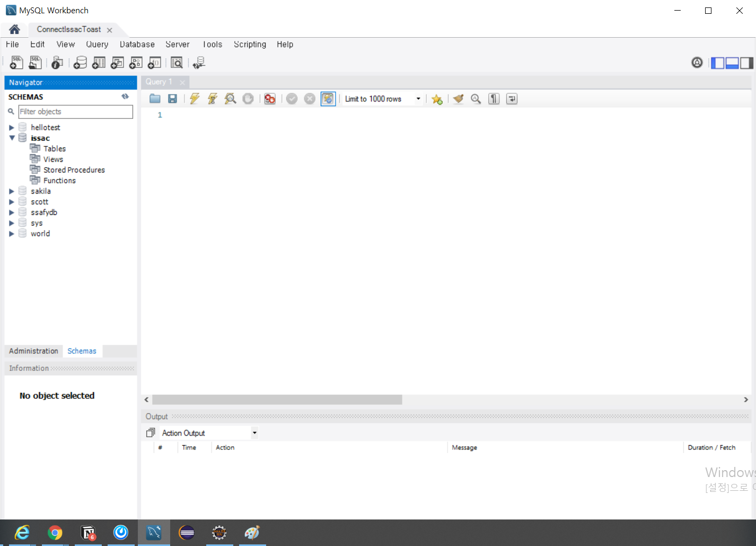Create a new table icon
The image size is (756, 546).
pyautogui.click(x=99, y=63)
